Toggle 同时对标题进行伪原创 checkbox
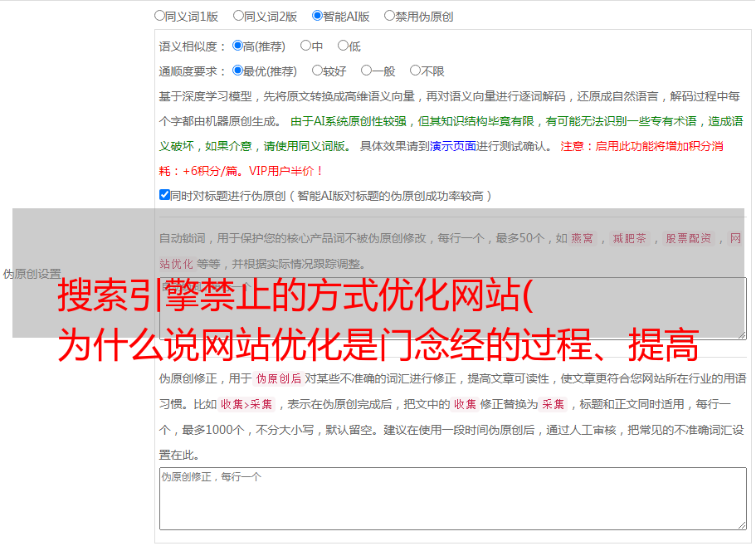Image resolution: width=756 pixels, height=546 pixels. [x=164, y=195]
